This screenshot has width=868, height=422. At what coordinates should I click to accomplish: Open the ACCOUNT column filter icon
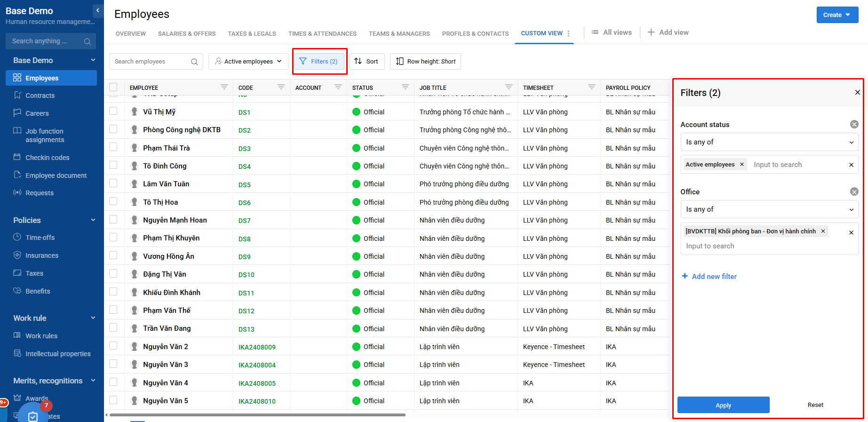pos(338,87)
